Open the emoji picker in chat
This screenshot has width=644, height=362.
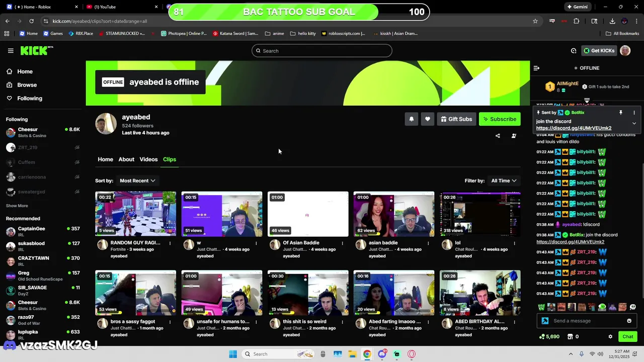629,321
